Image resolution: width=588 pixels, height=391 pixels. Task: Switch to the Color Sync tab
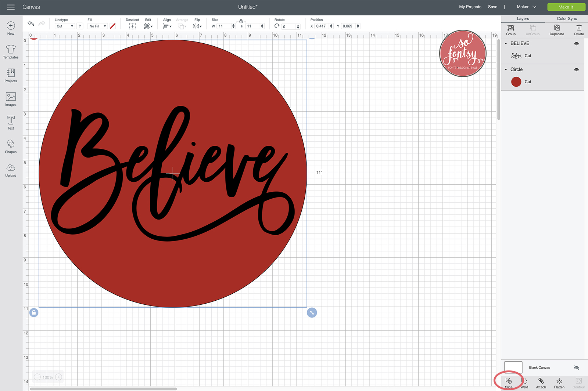pos(567,19)
